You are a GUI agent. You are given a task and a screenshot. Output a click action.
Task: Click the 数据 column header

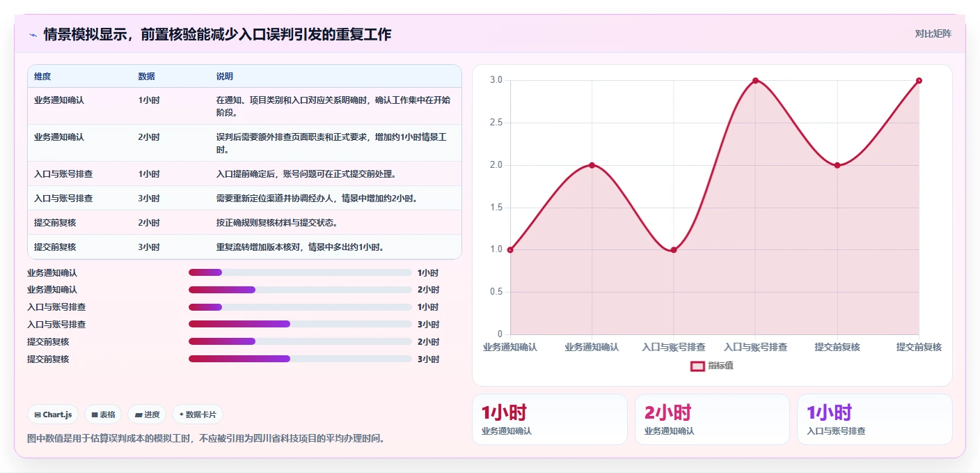click(x=147, y=77)
